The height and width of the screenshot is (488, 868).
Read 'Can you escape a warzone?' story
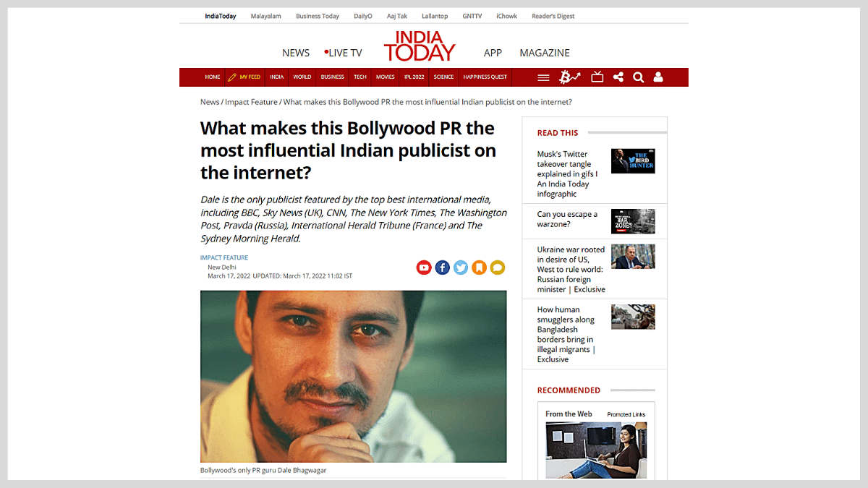567,219
